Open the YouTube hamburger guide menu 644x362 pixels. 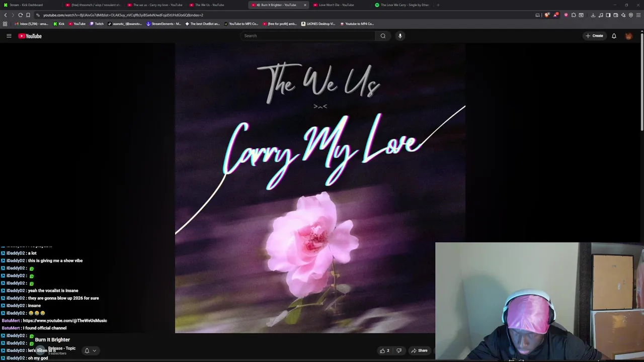(x=9, y=36)
